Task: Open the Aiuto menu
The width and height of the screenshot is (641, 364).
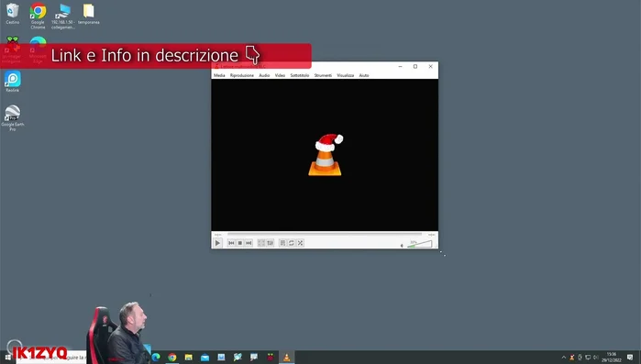Action: point(364,75)
